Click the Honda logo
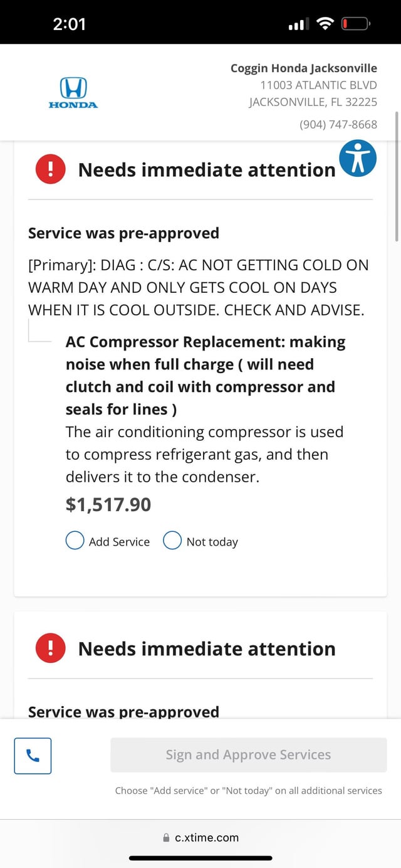This screenshot has width=401, height=868. (73, 92)
